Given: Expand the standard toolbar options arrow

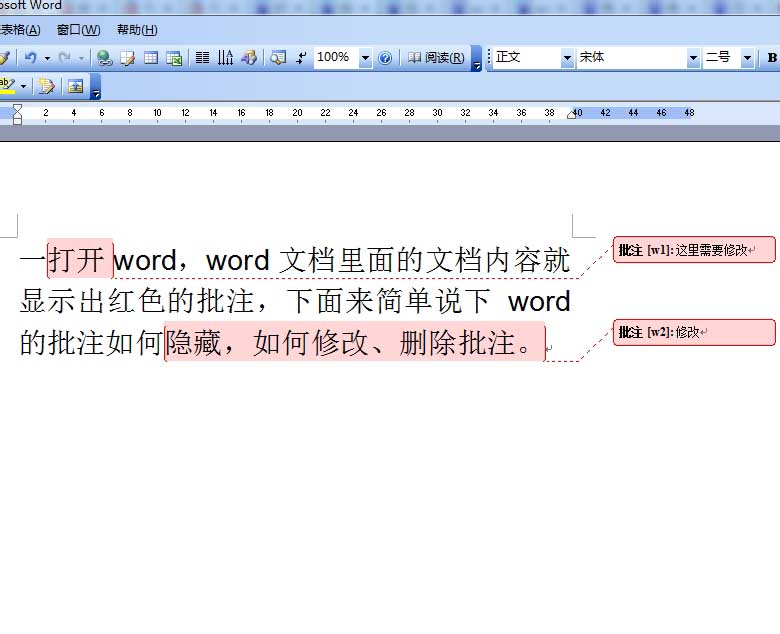Looking at the screenshot, I should (x=477, y=58).
